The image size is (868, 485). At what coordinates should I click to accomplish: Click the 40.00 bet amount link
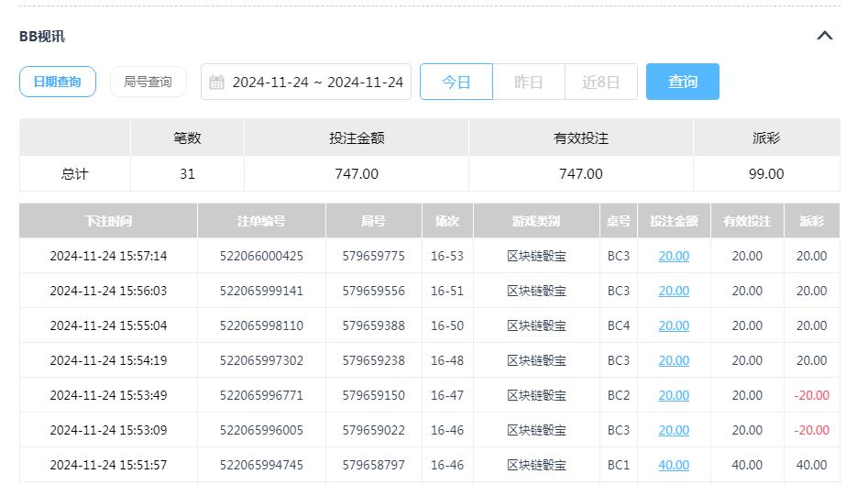click(x=674, y=465)
